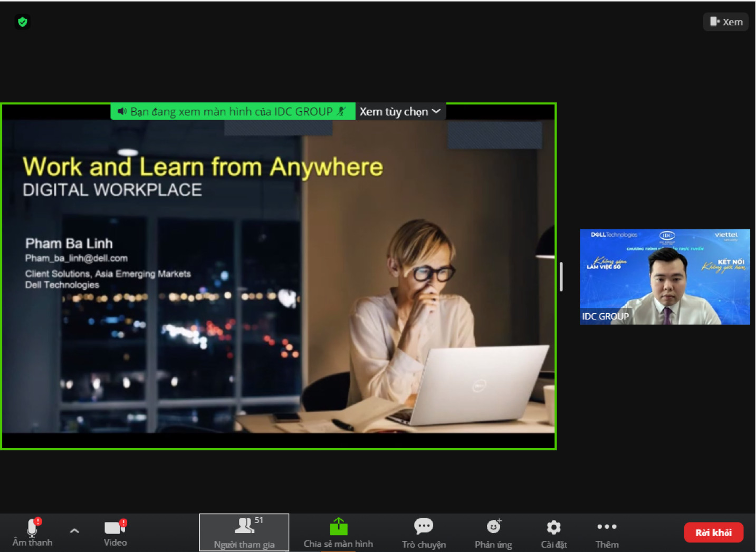The image size is (756, 552).
Task: Select the IDC GROUP video thumbnail
Action: click(665, 277)
